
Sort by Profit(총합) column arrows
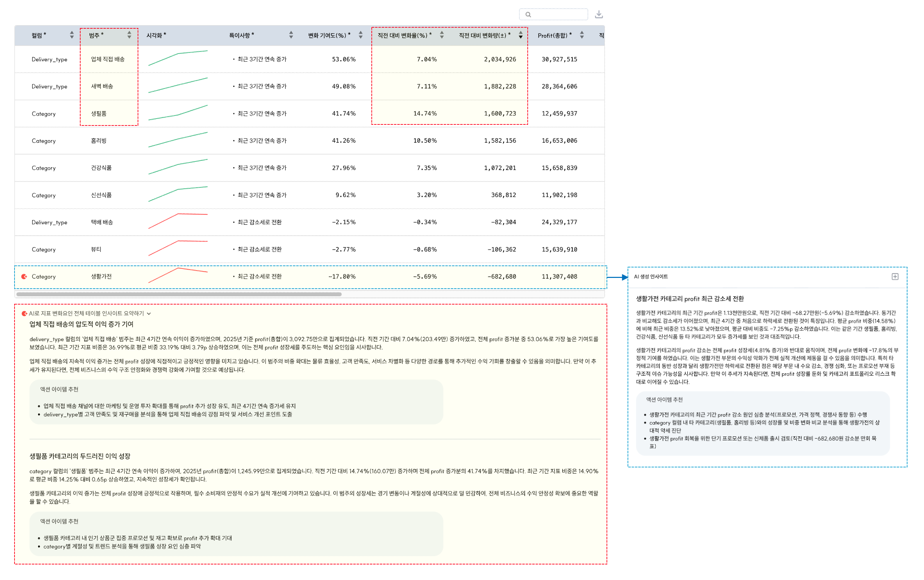point(582,35)
